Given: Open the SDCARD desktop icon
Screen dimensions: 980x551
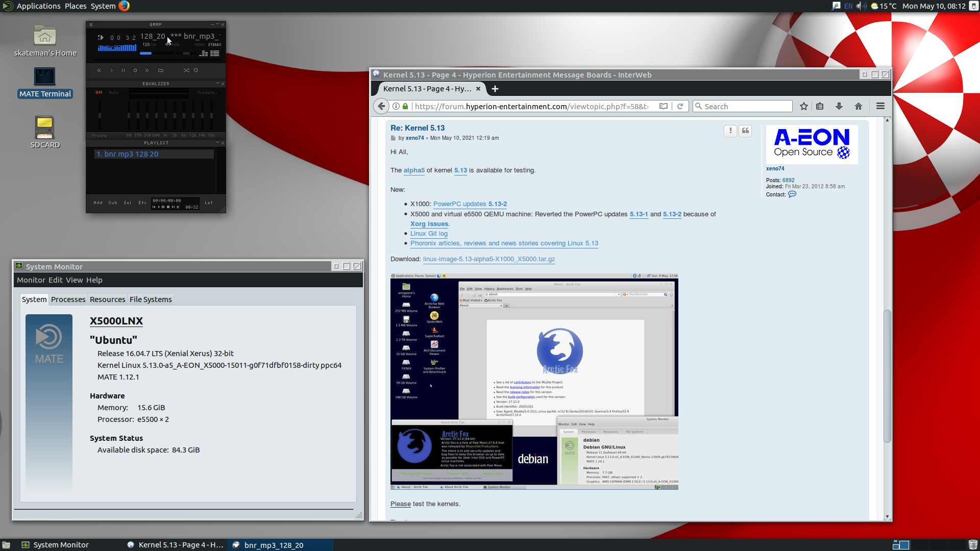Looking at the screenshot, I should click(45, 133).
